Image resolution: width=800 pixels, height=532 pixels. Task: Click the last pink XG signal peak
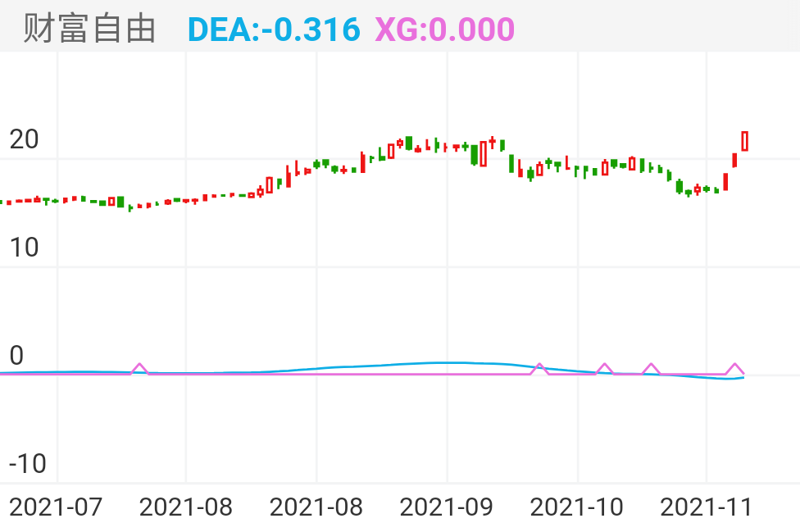pyautogui.click(x=734, y=369)
